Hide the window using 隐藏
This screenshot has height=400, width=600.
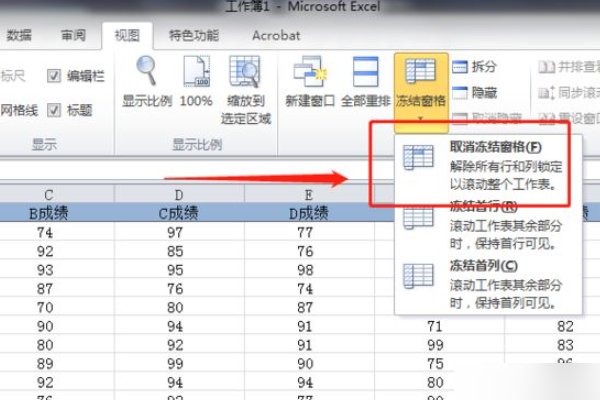pyautogui.click(x=474, y=93)
